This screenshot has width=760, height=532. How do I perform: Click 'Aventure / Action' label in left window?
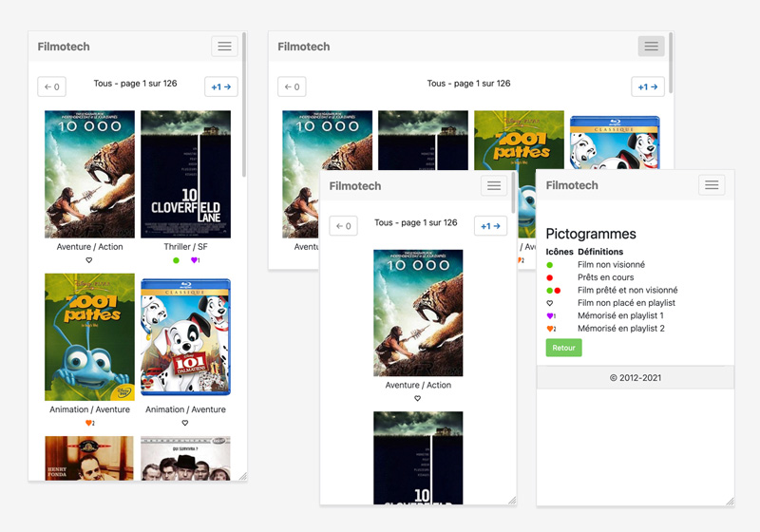pyautogui.click(x=89, y=247)
